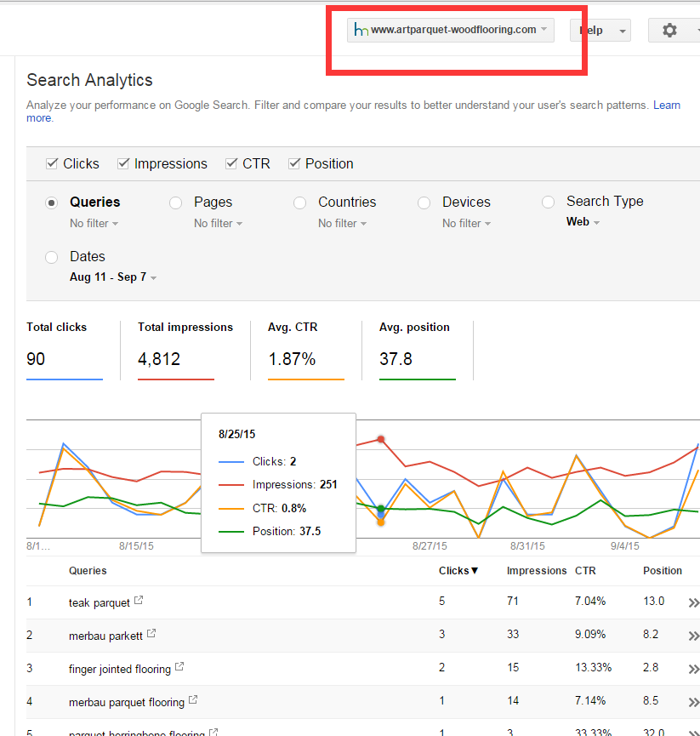Open merbau parquet flooring external link icon
Image resolution: width=700 pixels, height=736 pixels.
[x=193, y=700]
